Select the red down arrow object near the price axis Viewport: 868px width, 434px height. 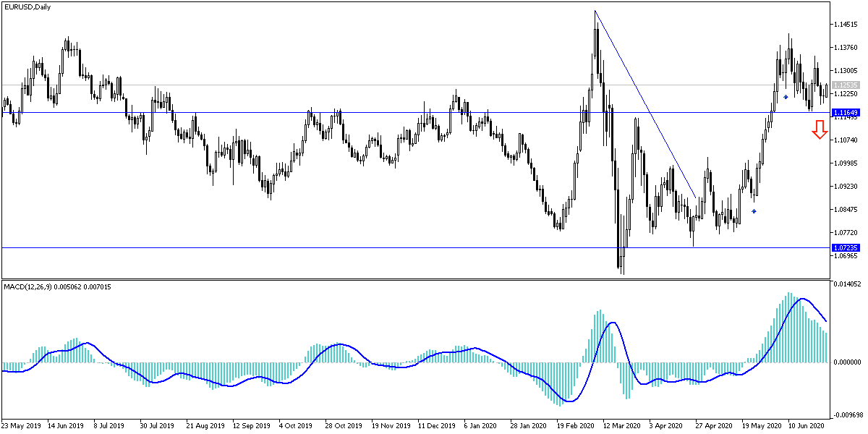click(820, 130)
